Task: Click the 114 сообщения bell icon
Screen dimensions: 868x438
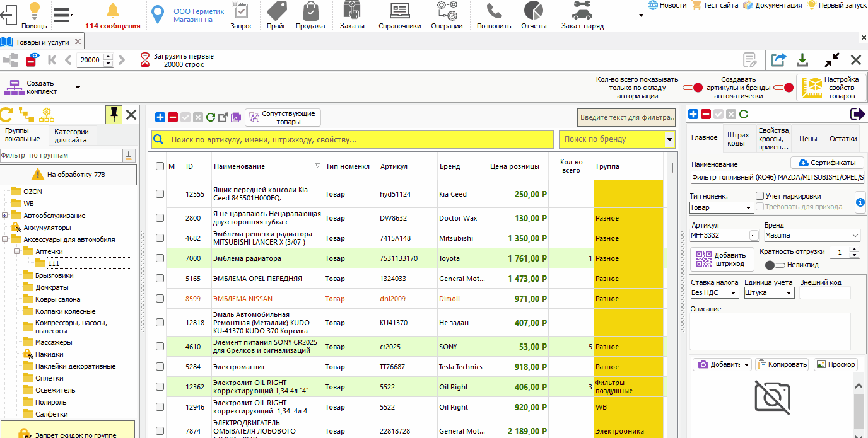Action: click(x=112, y=11)
